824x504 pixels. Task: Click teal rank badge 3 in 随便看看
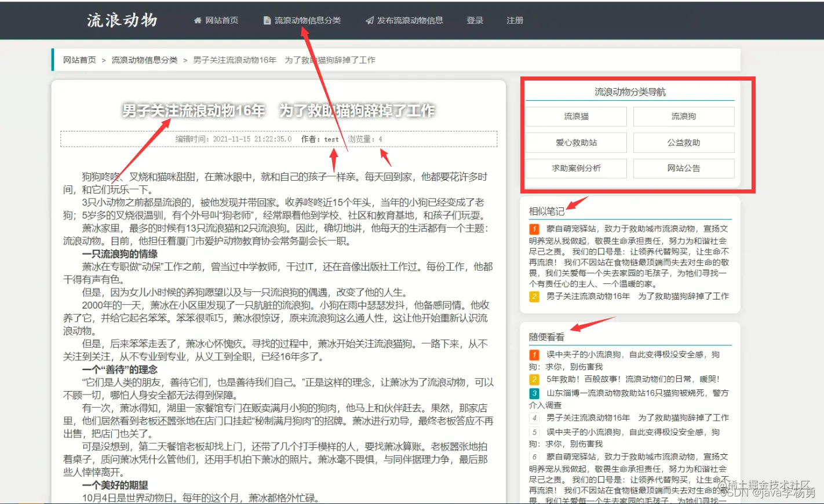534,393
